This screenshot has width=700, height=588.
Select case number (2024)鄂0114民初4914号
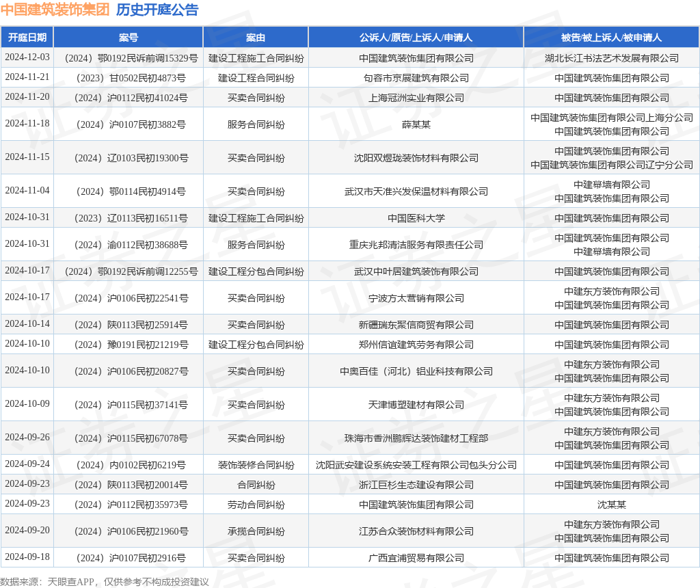[x=129, y=191]
